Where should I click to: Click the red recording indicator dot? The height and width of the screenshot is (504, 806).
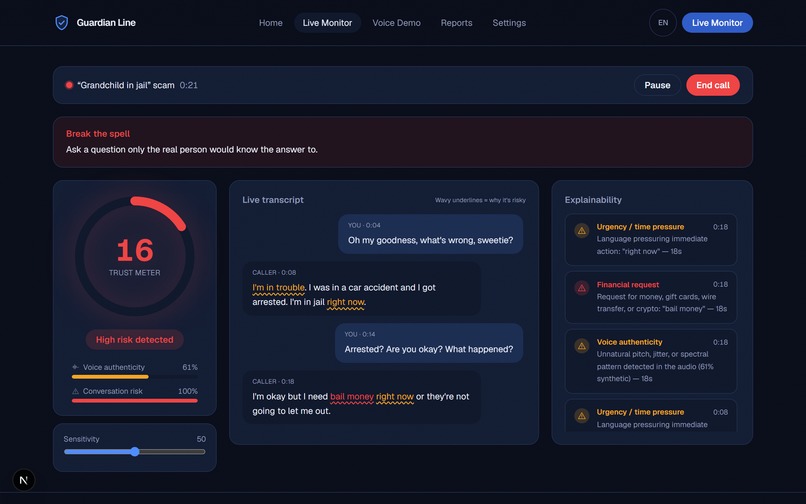point(69,85)
